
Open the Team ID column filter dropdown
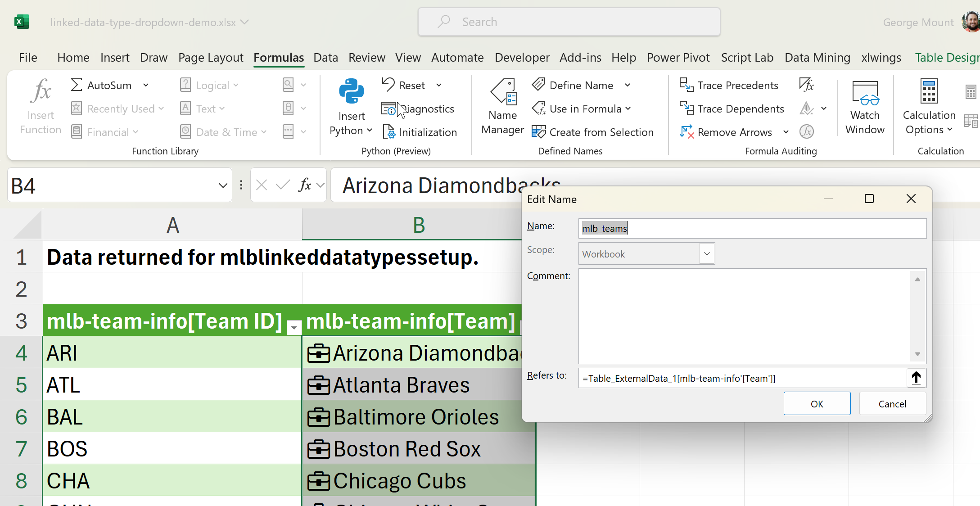pyautogui.click(x=294, y=327)
